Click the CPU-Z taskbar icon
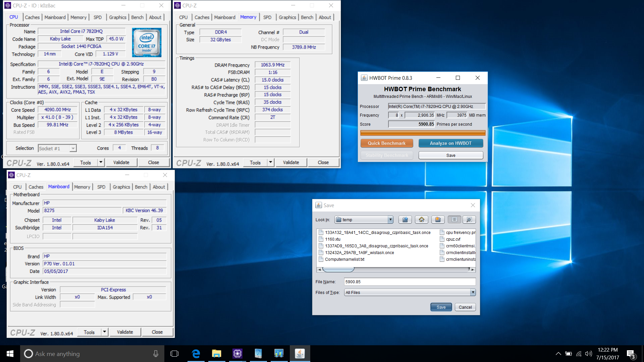 [x=237, y=354]
